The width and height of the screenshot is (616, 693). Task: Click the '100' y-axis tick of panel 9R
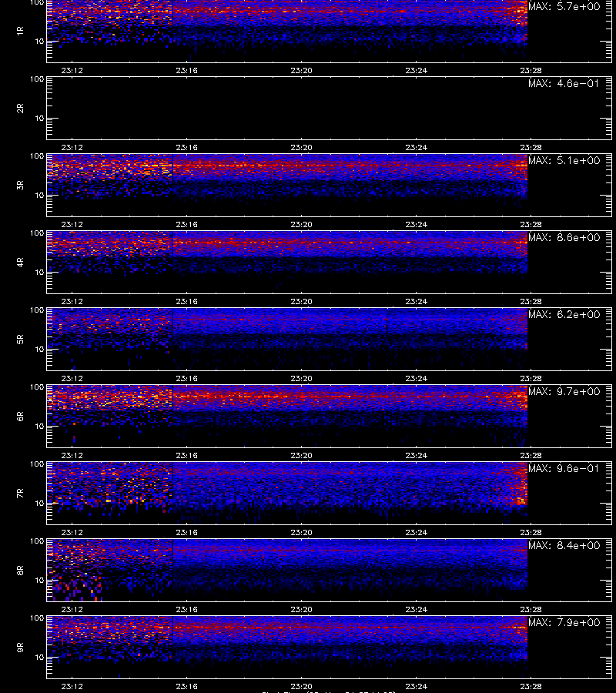(37, 618)
